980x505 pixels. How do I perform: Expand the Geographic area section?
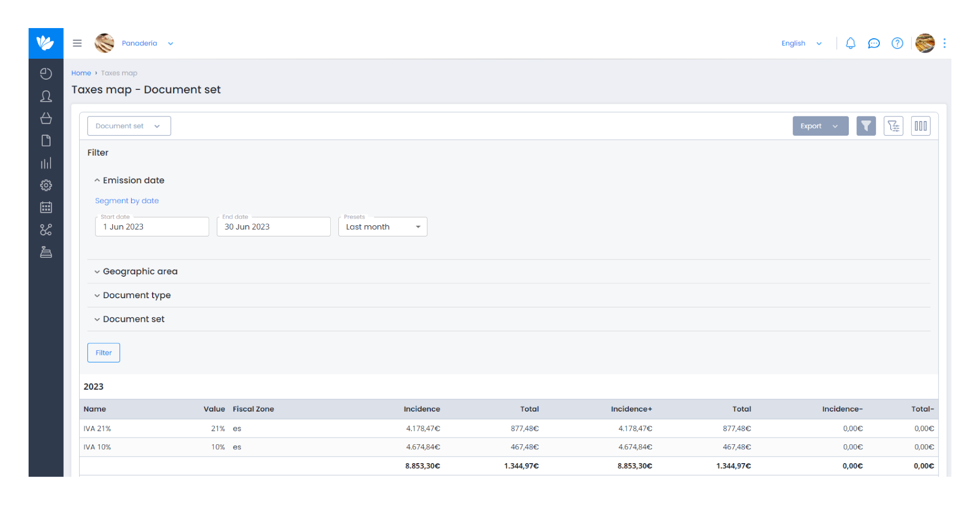[136, 272]
